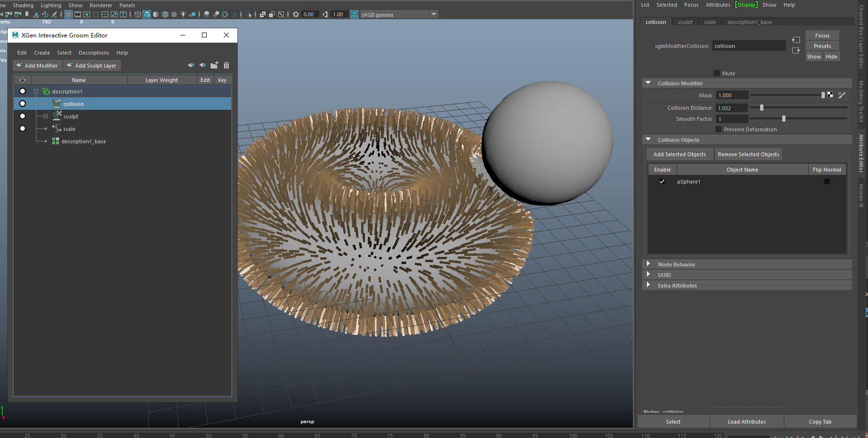
Task: Click the Remove Selected Objects button
Action: (748, 154)
